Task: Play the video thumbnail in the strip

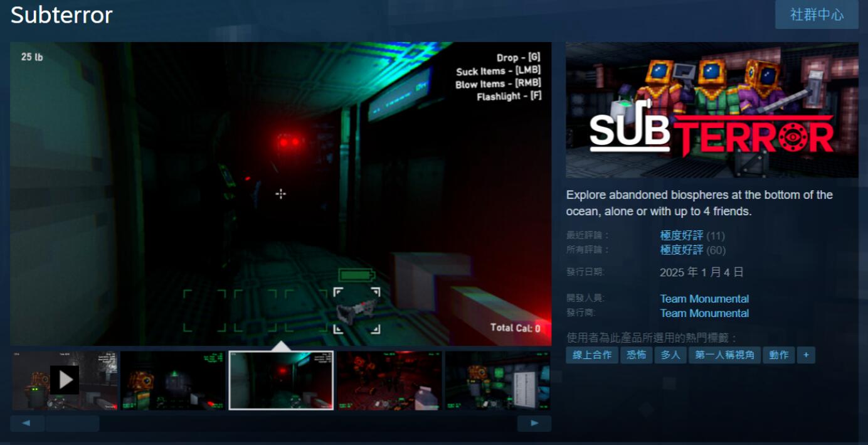Action: [x=65, y=380]
